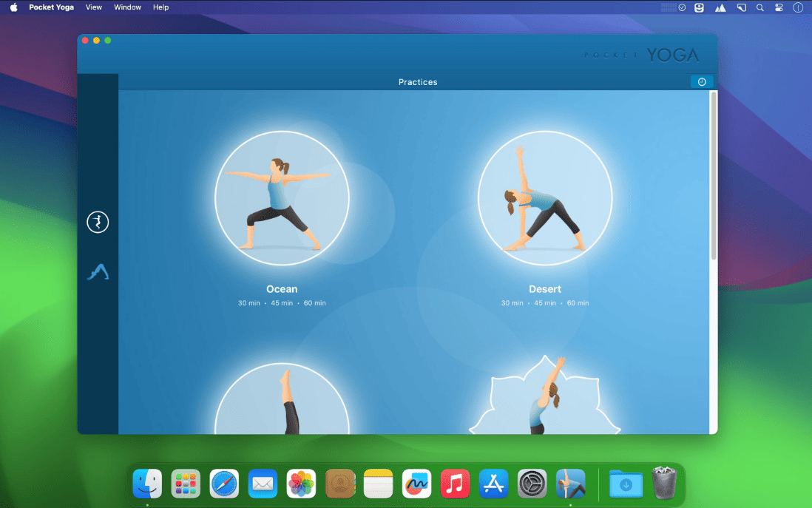Open the shoulder-stand pose practice thumbnail
The height and width of the screenshot is (508, 812).
(282, 399)
